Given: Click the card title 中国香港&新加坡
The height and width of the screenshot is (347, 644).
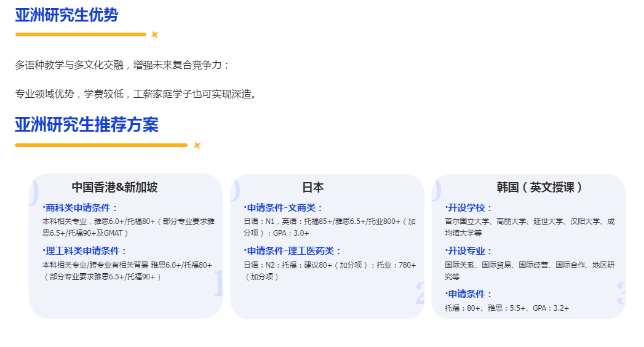Looking at the screenshot, I should (114, 187).
